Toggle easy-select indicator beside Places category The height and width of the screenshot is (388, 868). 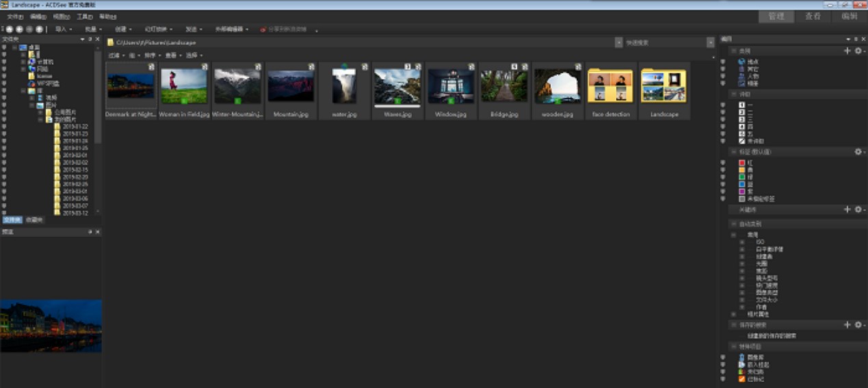(x=723, y=62)
